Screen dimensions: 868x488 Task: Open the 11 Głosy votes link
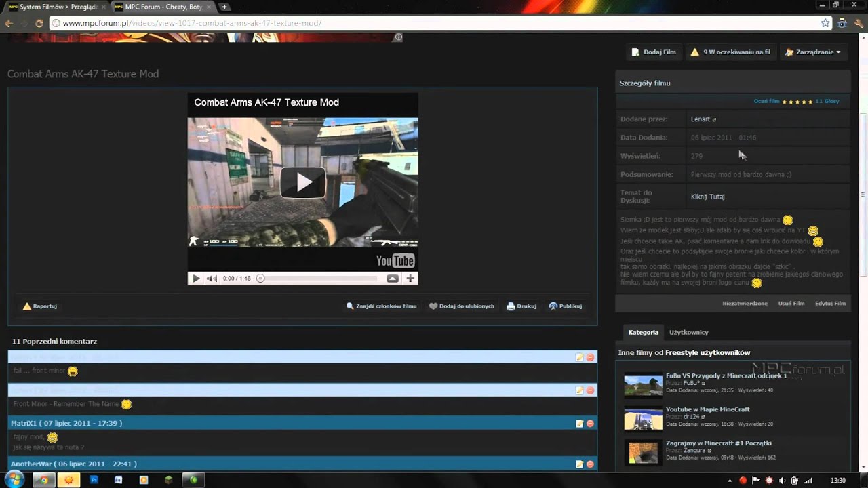pyautogui.click(x=827, y=102)
